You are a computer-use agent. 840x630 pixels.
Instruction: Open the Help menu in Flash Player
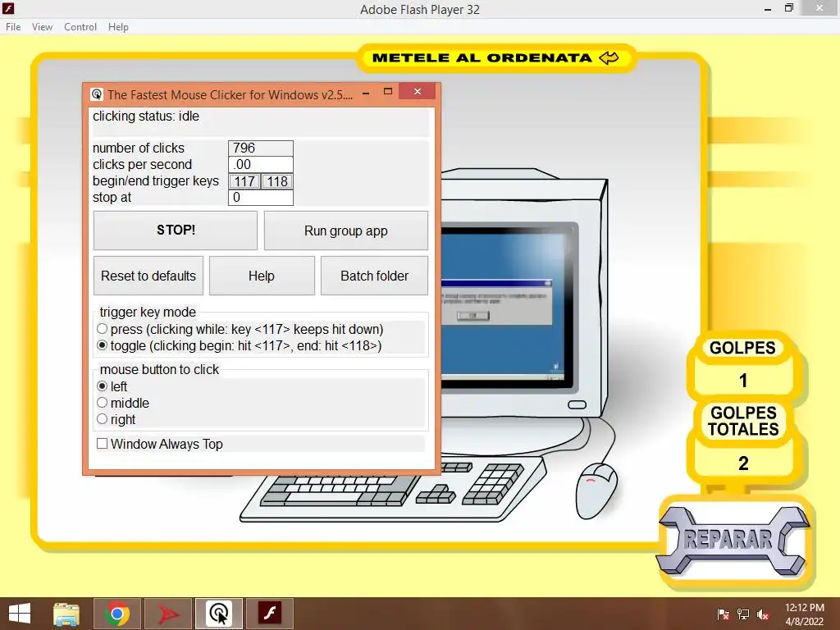pyautogui.click(x=118, y=27)
